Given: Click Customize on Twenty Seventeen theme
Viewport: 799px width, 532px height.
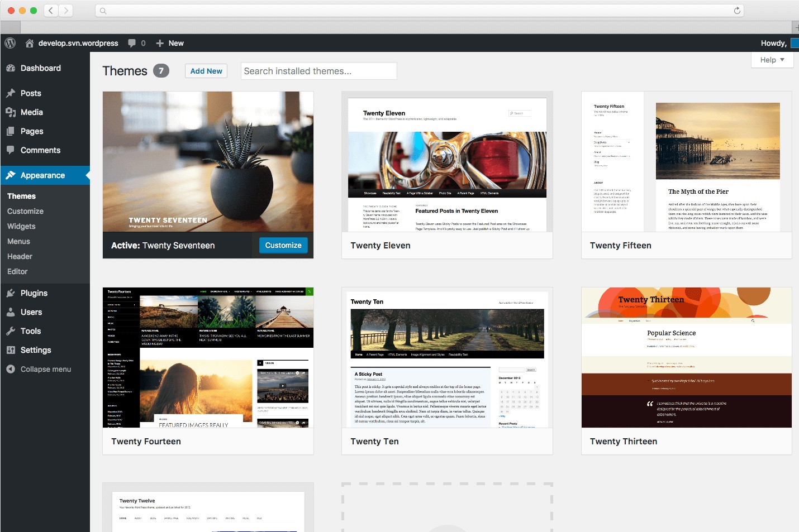Looking at the screenshot, I should coord(283,245).
